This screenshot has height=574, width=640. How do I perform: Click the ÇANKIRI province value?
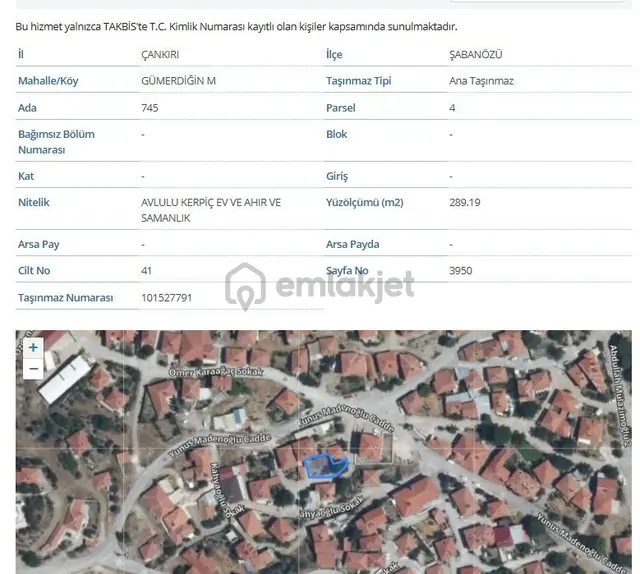(x=160, y=54)
